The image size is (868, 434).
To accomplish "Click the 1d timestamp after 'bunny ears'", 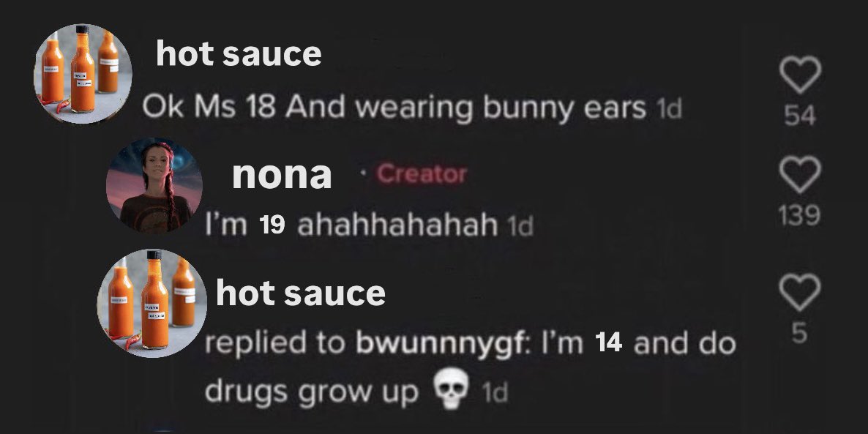I will 669,110.
